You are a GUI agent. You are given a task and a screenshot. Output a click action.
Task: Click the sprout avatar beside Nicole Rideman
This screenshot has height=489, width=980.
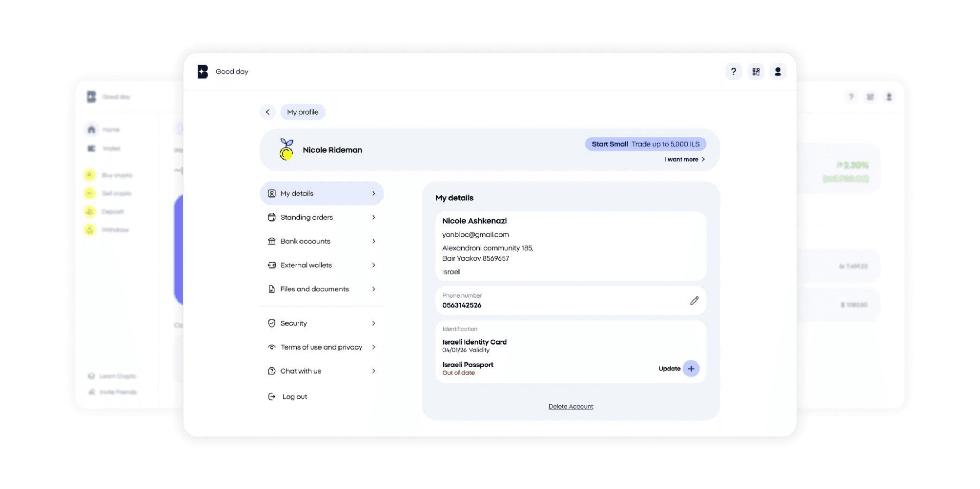[x=287, y=149]
